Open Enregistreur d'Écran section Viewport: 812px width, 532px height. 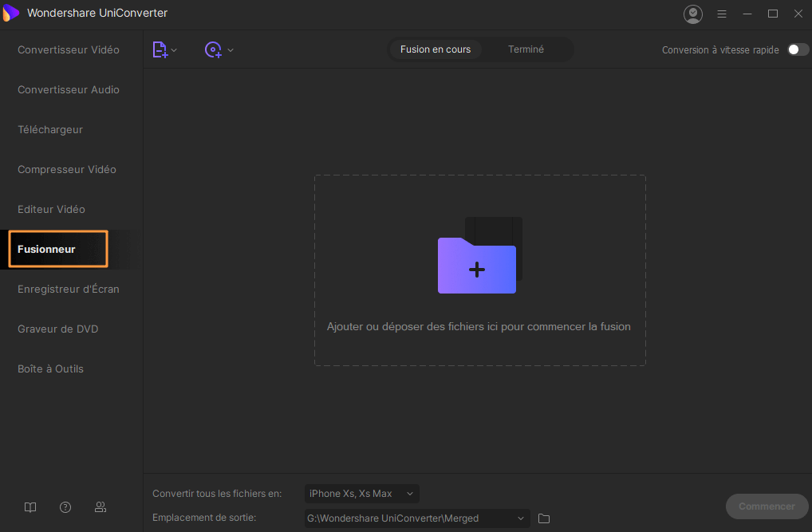(69, 289)
